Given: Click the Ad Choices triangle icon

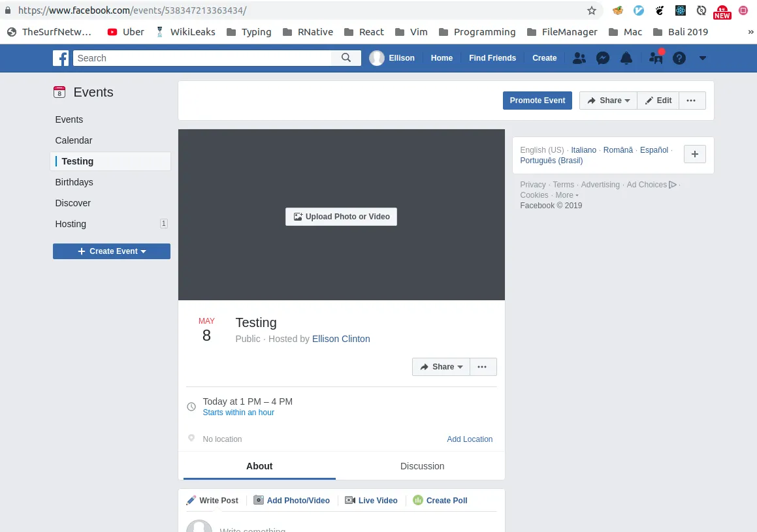Looking at the screenshot, I should [x=673, y=184].
